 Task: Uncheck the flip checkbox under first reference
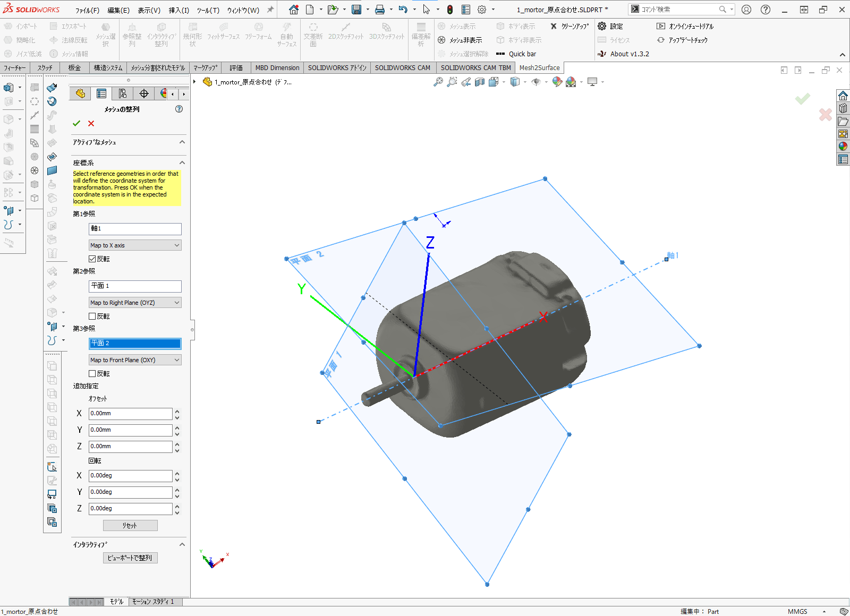92,259
